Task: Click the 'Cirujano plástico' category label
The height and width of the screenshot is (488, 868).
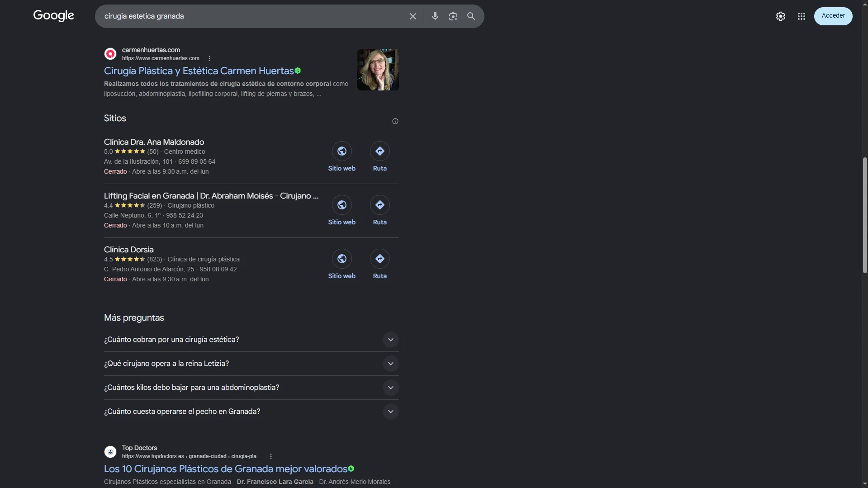Action: coord(191,205)
